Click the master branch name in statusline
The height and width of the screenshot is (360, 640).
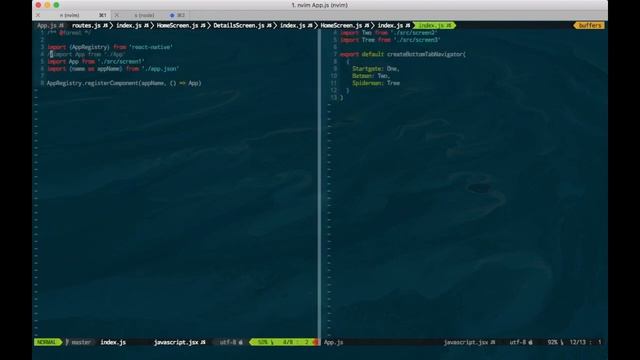(81, 342)
